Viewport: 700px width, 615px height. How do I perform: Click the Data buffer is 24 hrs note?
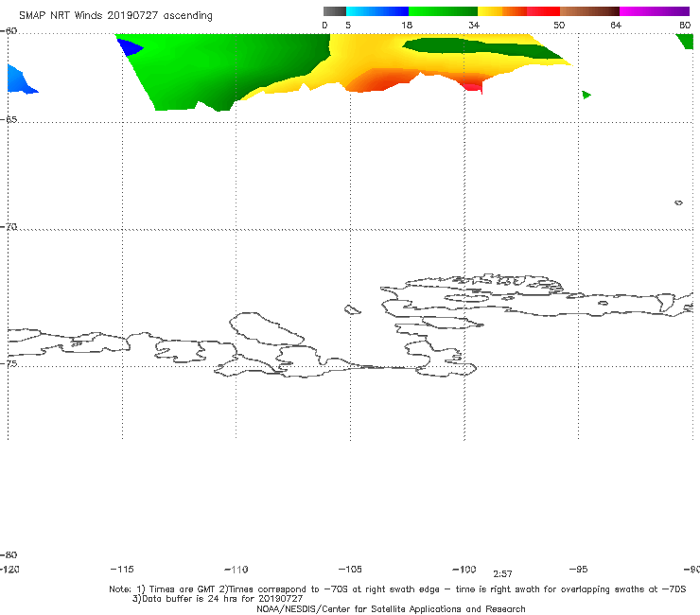(x=218, y=599)
